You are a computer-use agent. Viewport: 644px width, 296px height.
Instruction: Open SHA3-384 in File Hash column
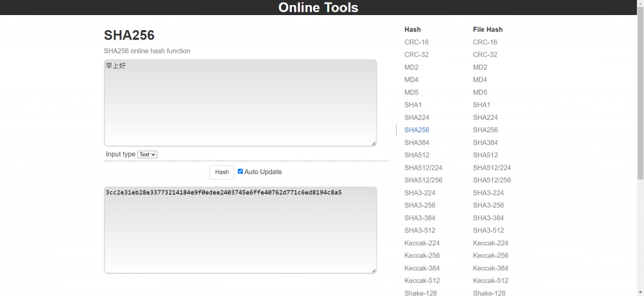(x=488, y=217)
